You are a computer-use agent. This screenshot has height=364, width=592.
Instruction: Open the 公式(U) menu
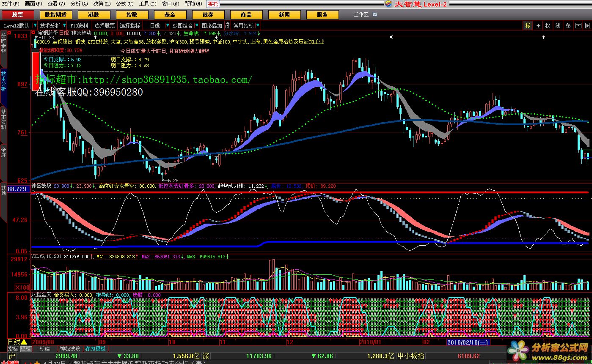[124, 4]
